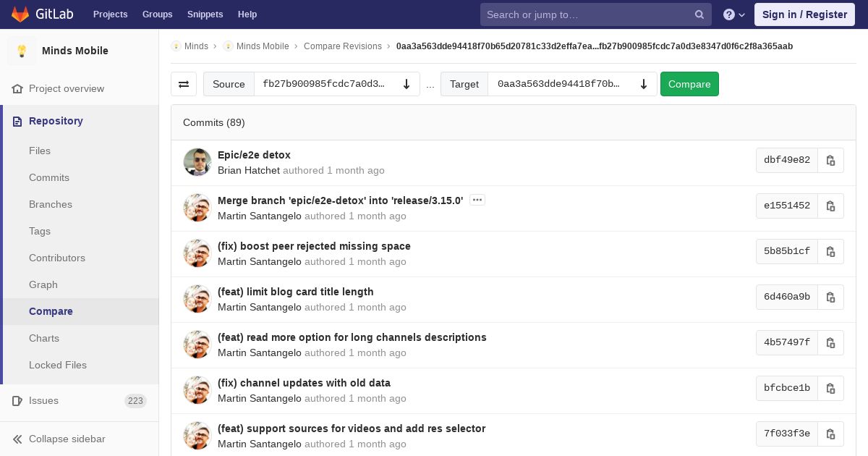
Task: Copy commit SHA dbf49e82
Action: [x=830, y=161]
